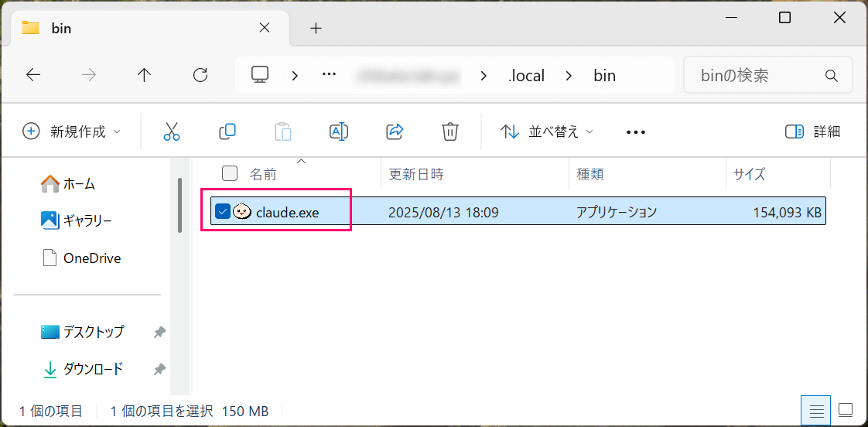Viewport: 868px width, 427px height.
Task: Go forward with the right arrow
Action: point(88,75)
